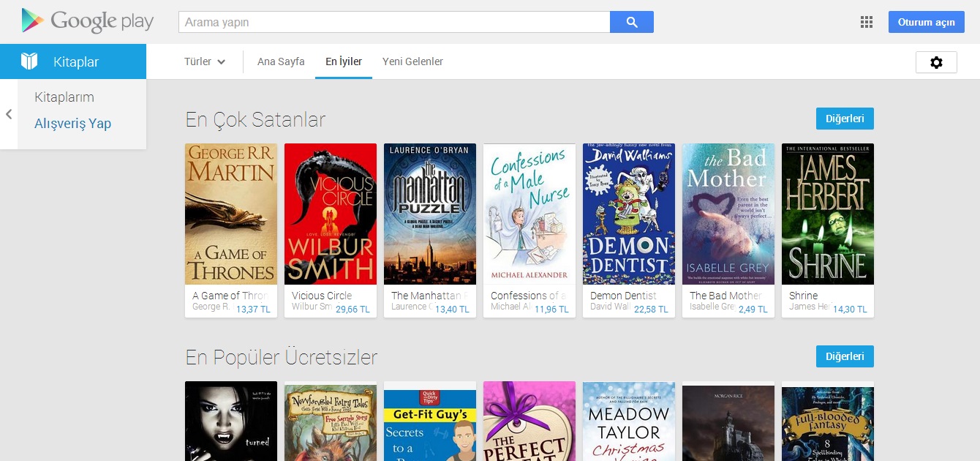
Task: Go to Alışveriş Yap in the sidebar
Action: (72, 124)
